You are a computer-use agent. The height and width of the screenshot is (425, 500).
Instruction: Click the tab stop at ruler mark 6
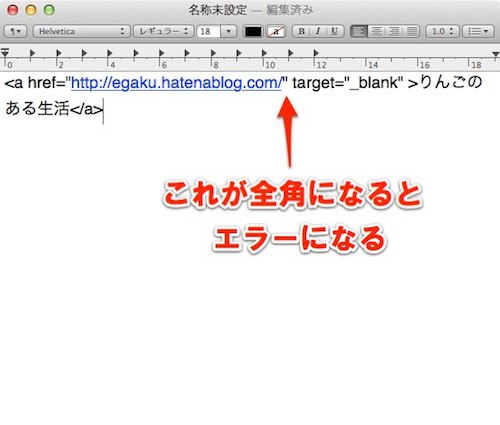[161, 53]
